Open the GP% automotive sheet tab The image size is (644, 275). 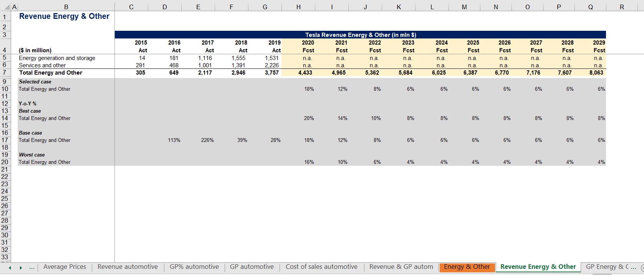[194, 267]
